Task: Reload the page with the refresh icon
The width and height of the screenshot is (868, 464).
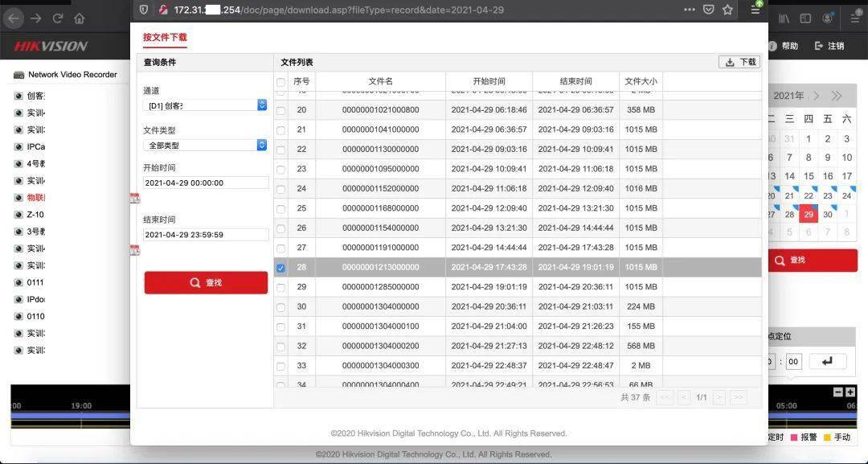Action: (58, 18)
